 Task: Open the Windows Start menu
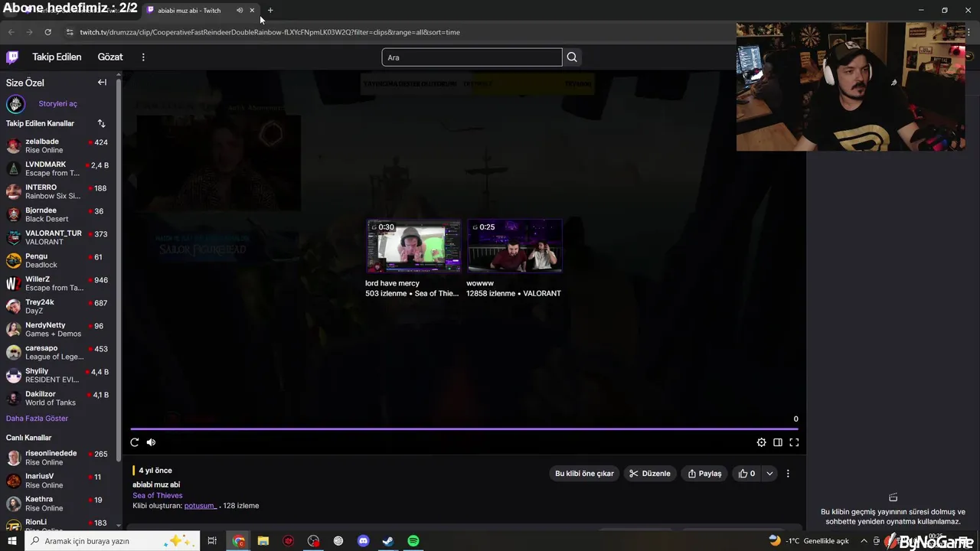pyautogui.click(x=11, y=541)
